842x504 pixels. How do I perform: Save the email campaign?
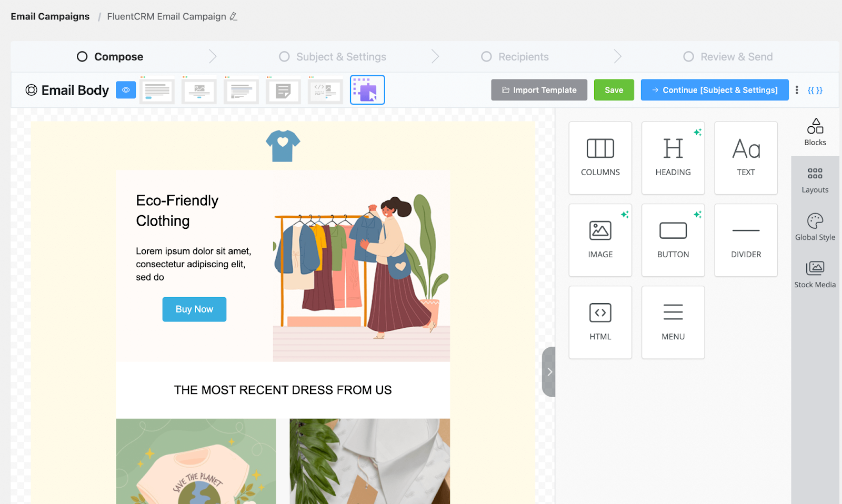(x=614, y=90)
